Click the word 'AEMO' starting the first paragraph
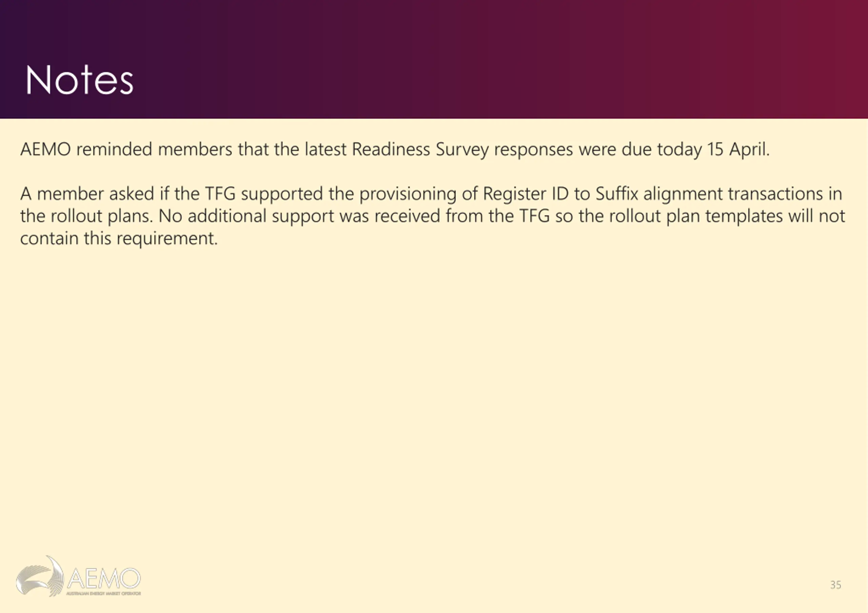Screen dimensions: 868x613 (45, 149)
